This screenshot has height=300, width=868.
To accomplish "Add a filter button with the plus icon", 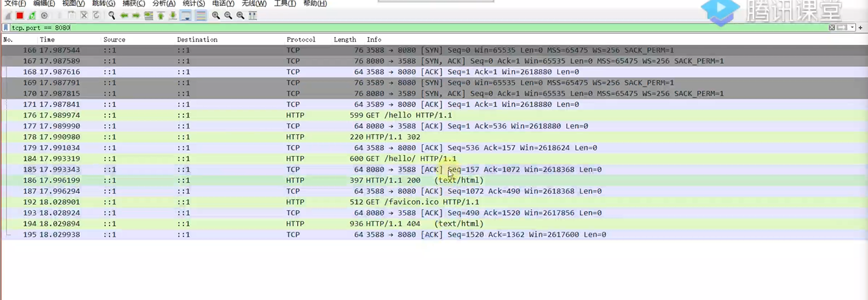I will (x=860, y=27).
